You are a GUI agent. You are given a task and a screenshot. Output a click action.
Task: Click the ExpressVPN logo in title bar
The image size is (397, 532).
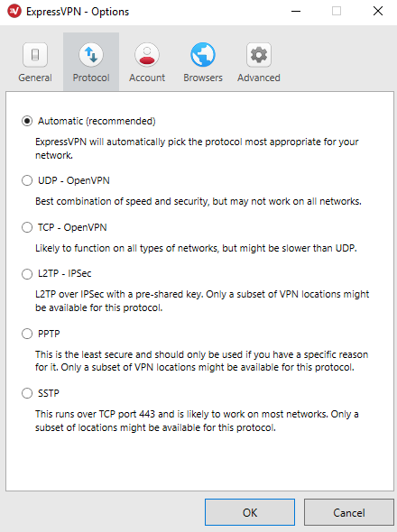(14, 12)
